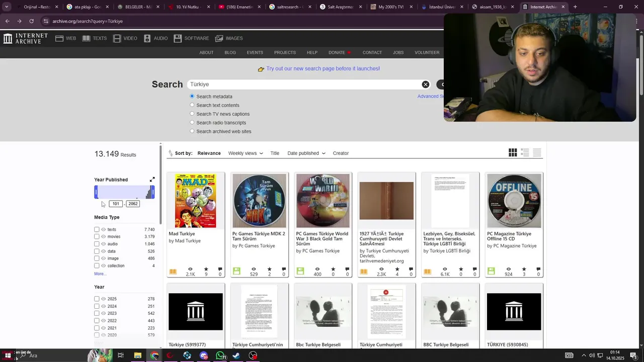644x362 pixels.
Task: Reload the page with the refresh icon
Action: (31, 21)
